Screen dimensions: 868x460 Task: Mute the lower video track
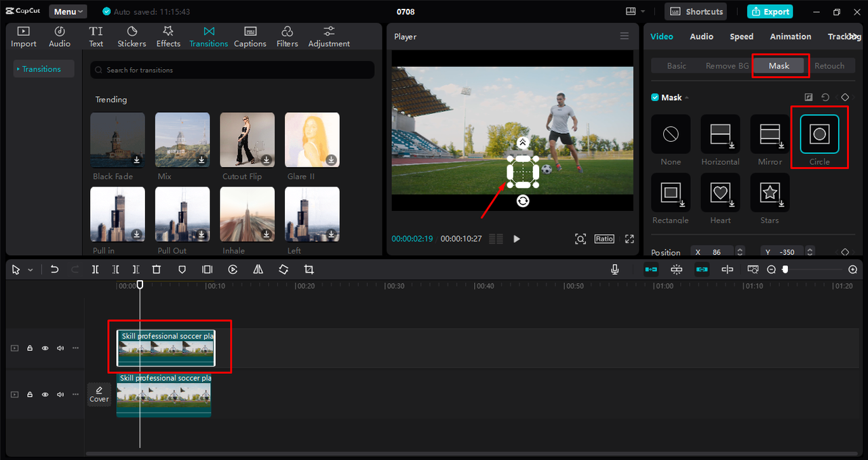60,394
